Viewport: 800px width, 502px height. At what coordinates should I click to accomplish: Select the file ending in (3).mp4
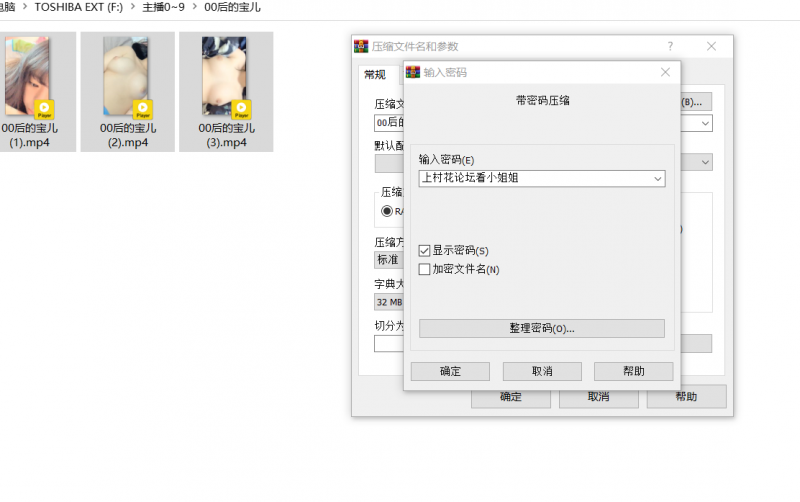coord(226,91)
